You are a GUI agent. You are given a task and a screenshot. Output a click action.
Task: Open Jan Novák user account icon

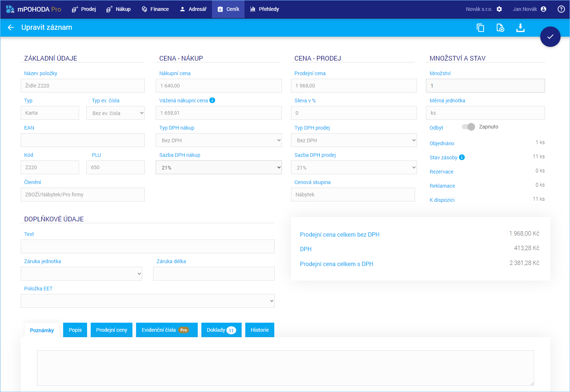coord(544,9)
